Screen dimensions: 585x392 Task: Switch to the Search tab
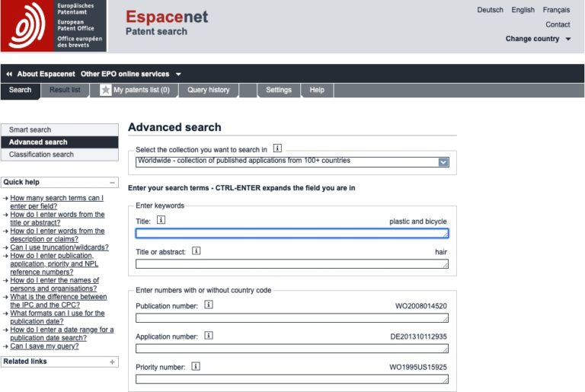coord(20,90)
